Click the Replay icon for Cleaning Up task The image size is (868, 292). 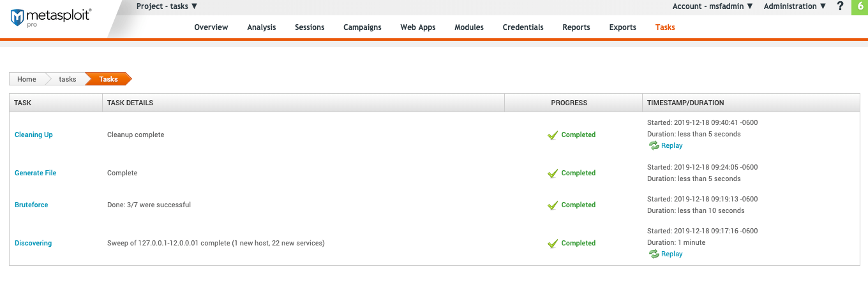pyautogui.click(x=654, y=145)
